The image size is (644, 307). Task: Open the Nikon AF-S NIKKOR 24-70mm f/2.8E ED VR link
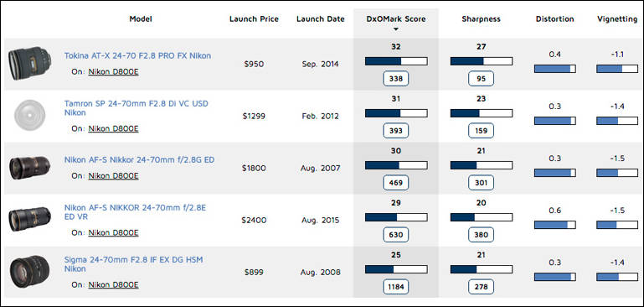[135, 212]
